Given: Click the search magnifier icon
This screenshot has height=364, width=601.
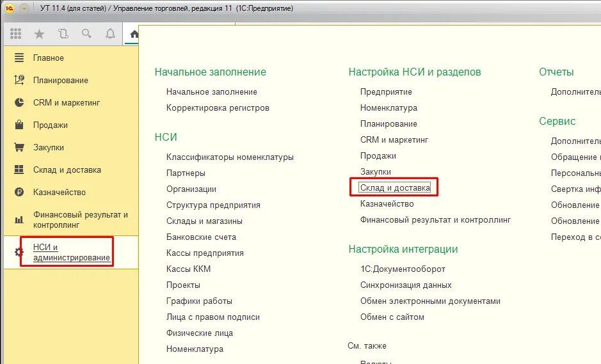Looking at the screenshot, I should 86,34.
